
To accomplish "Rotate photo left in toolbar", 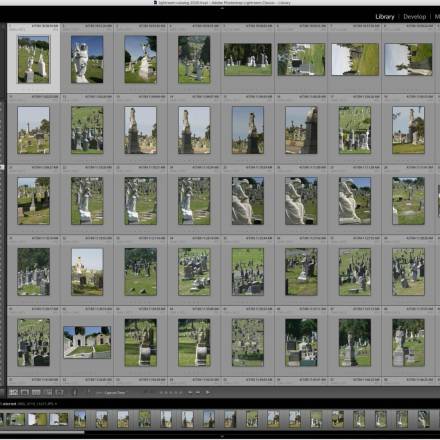I will (190, 392).
